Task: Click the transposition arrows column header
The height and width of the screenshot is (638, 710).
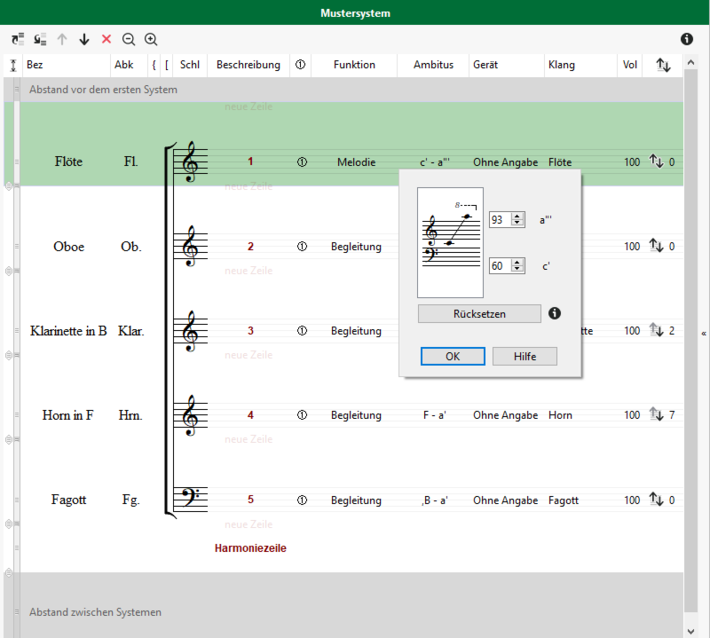Action: pos(663,65)
